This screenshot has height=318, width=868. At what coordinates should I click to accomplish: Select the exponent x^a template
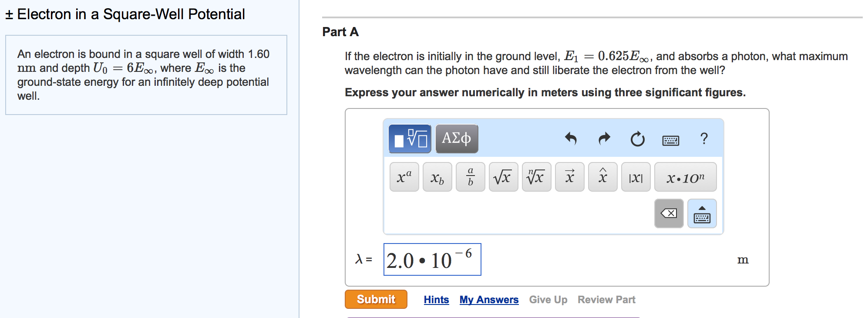(x=404, y=176)
